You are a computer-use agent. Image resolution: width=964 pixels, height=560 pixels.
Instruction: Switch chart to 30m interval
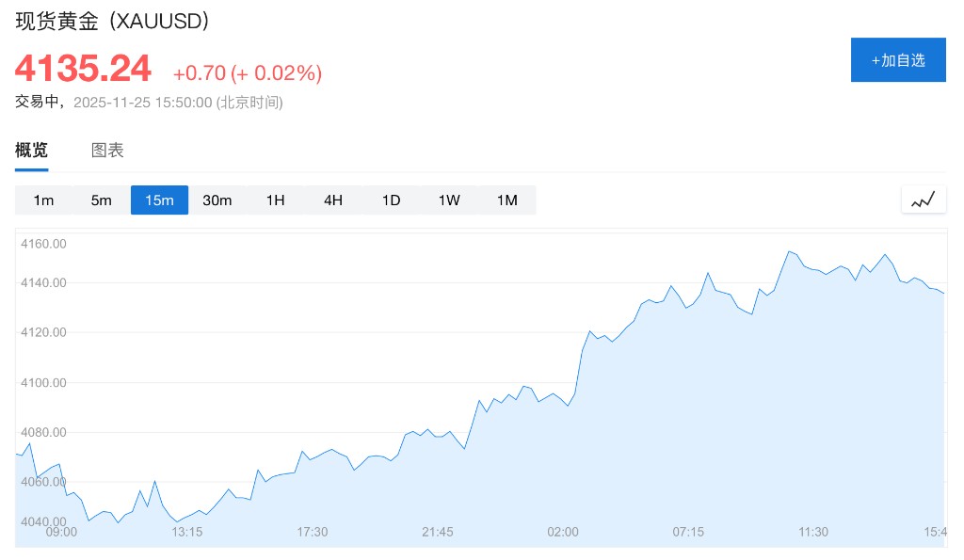[217, 200]
